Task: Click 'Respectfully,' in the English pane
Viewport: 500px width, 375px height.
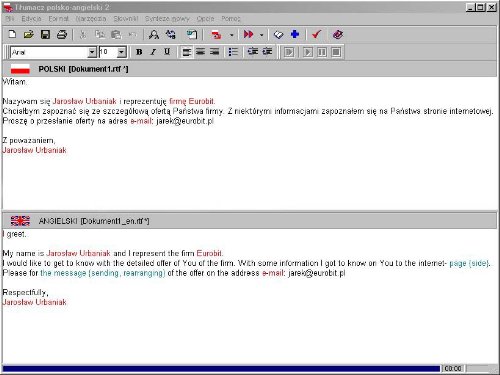Action: click(x=25, y=293)
